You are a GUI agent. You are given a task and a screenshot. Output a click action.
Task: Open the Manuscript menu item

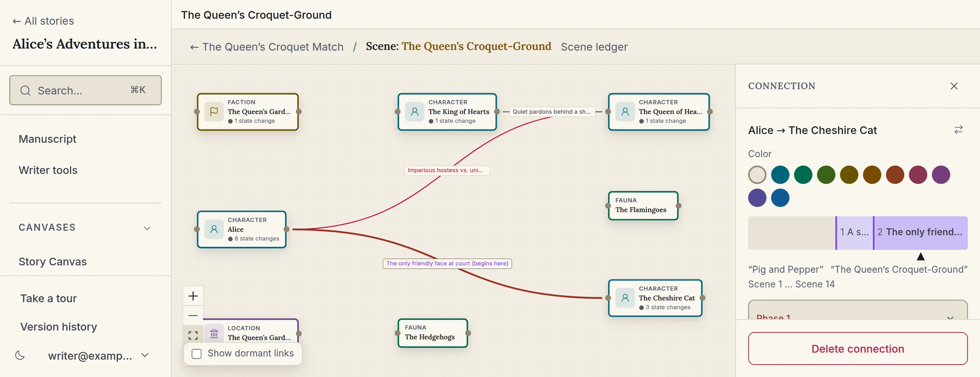tap(48, 139)
